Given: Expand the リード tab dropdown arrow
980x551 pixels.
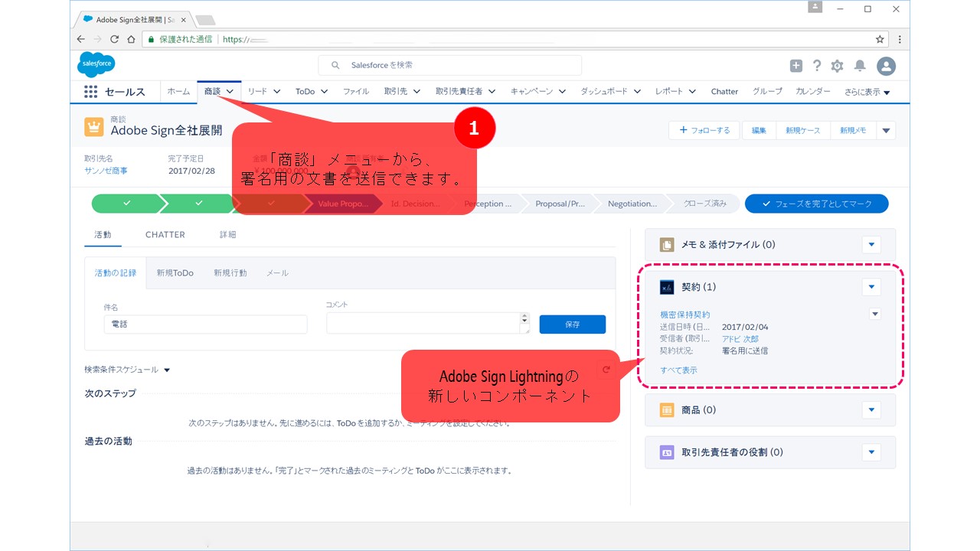Looking at the screenshot, I should coord(277,91).
